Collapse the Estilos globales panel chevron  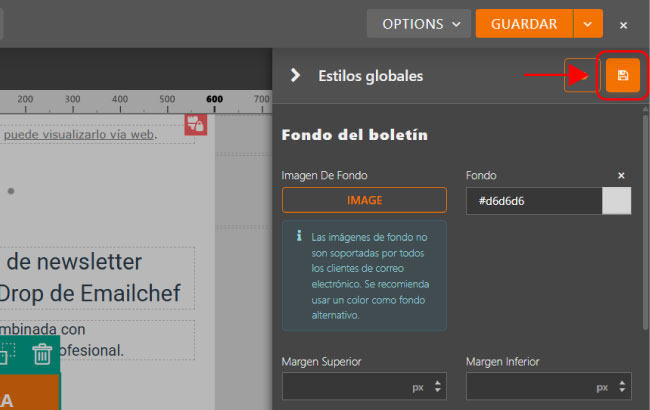(295, 75)
